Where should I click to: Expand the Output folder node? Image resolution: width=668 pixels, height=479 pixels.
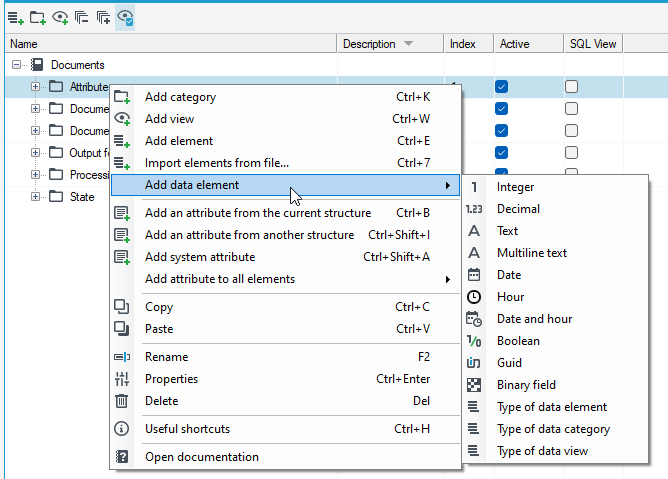35,153
